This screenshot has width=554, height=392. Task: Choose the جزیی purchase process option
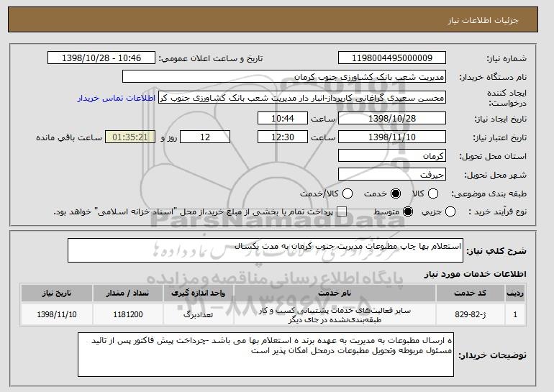(x=450, y=212)
